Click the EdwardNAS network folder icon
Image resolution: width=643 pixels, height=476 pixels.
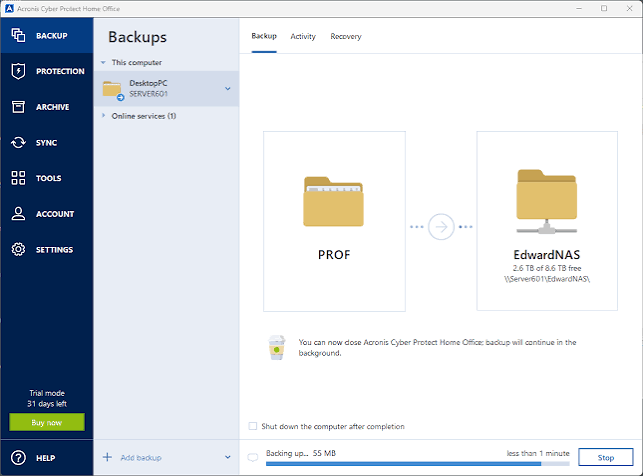pyautogui.click(x=547, y=201)
